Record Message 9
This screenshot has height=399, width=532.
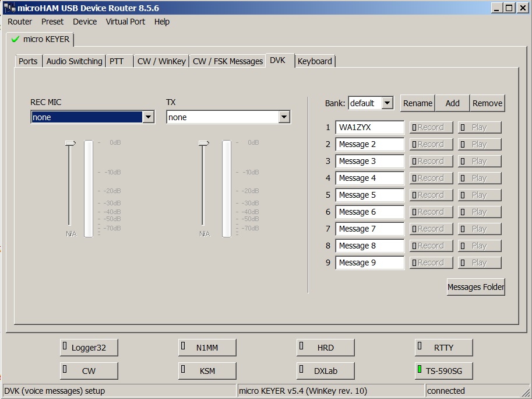pyautogui.click(x=431, y=262)
